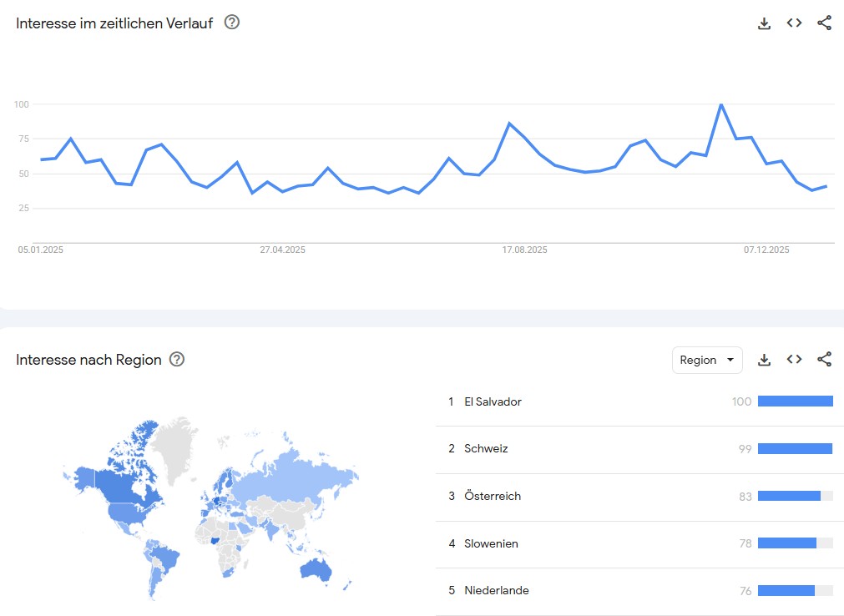
Task: Download the interest over time chart data
Action: [764, 23]
